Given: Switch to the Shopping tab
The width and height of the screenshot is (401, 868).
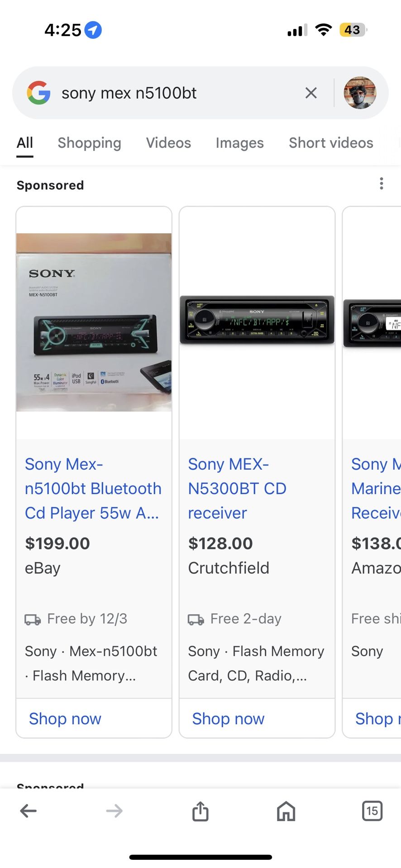Looking at the screenshot, I should click(89, 143).
